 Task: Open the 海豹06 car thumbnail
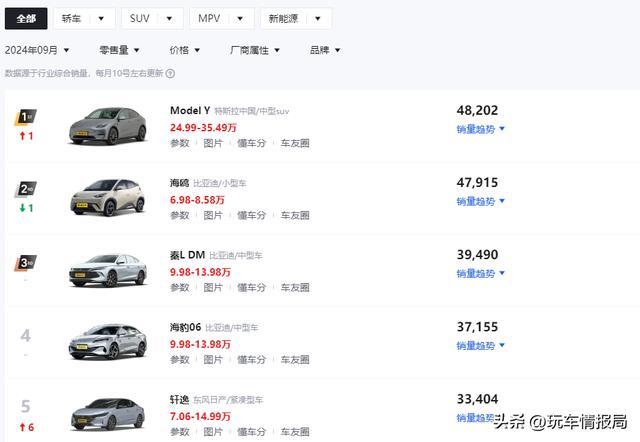[107, 342]
